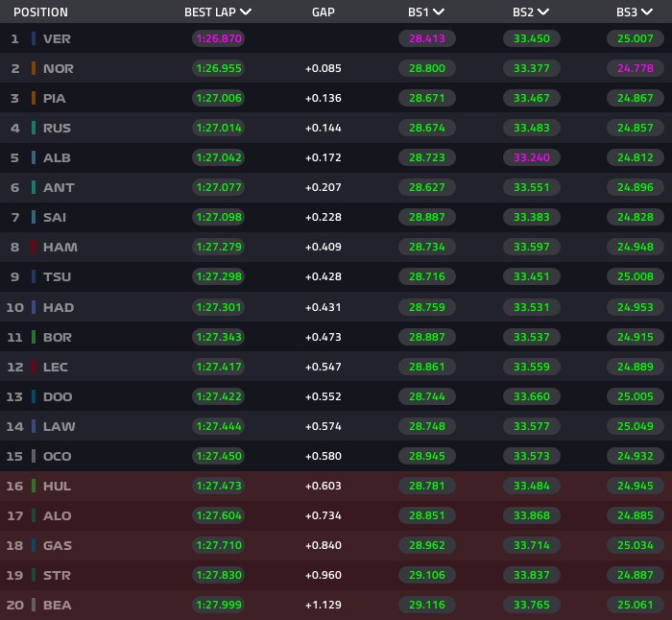Select the POSITION column header
The width and height of the screenshot is (672, 620).
(40, 12)
